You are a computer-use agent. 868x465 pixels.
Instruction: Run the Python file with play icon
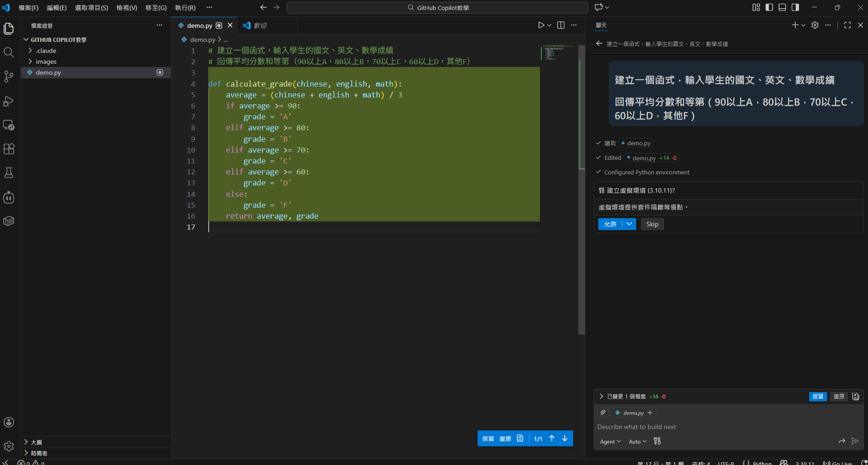point(541,26)
